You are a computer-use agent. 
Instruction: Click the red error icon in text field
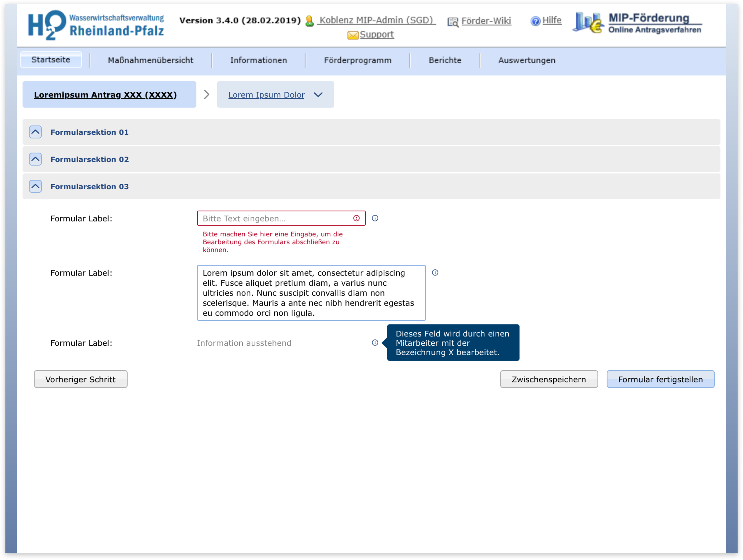point(356,218)
